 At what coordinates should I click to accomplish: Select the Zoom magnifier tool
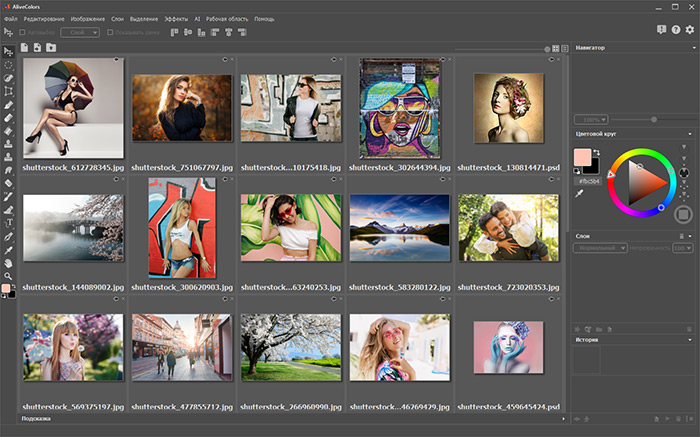[x=9, y=275]
